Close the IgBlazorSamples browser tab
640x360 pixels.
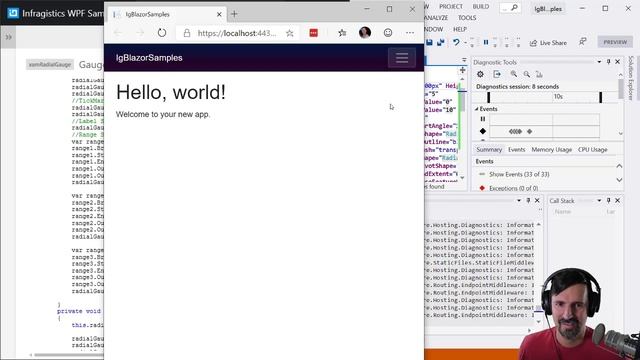(x=219, y=14)
